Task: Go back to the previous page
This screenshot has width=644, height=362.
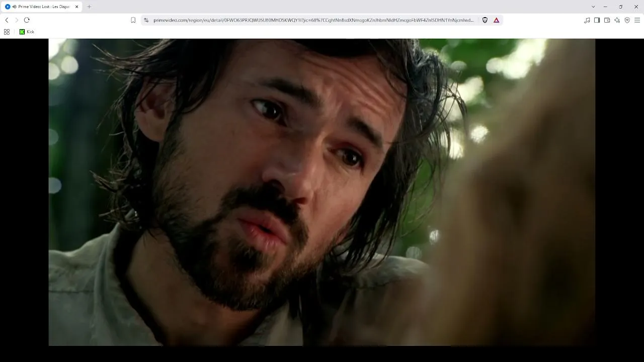Action: (7, 20)
